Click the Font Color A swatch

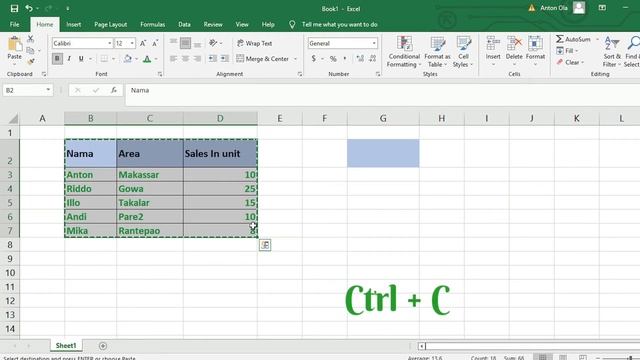point(147,59)
